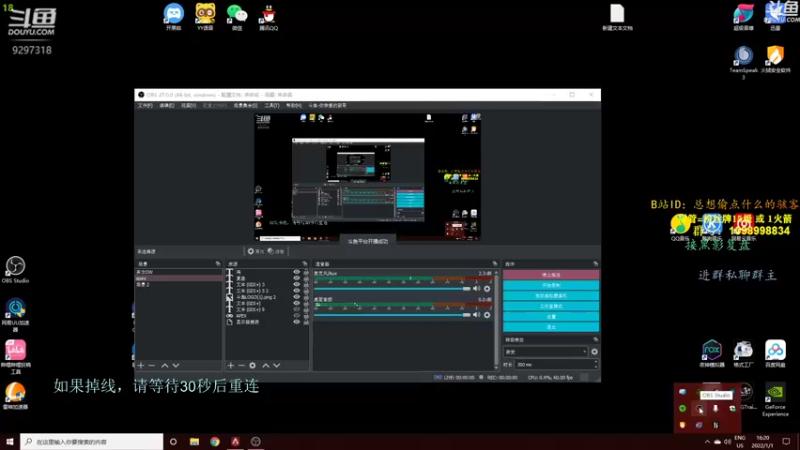This screenshot has height=450, width=800.
Task: Open the View menu in OBS
Action: coord(188,106)
